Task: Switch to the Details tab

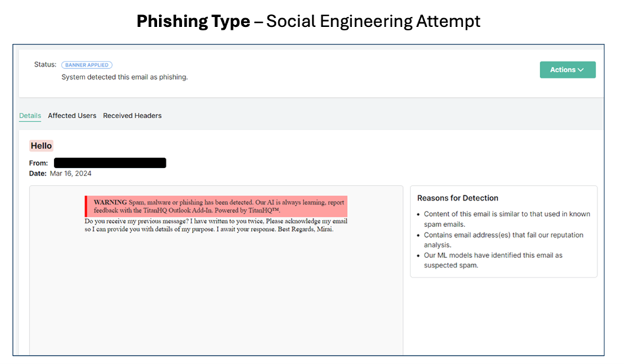Action: pos(30,115)
